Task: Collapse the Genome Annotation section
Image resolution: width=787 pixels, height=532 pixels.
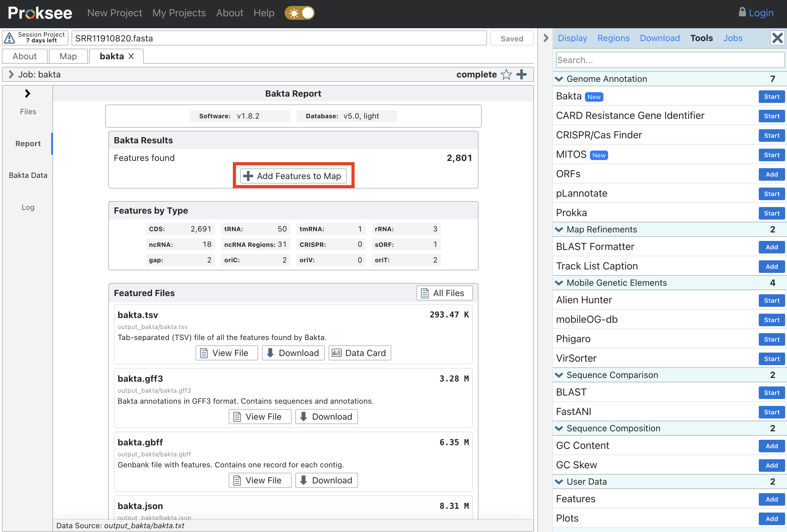Action: coord(559,79)
